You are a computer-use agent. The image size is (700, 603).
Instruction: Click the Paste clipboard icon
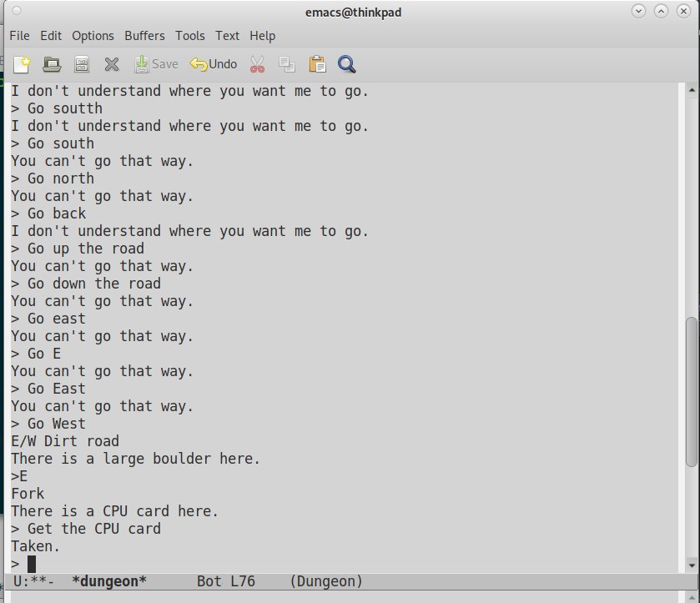click(317, 64)
